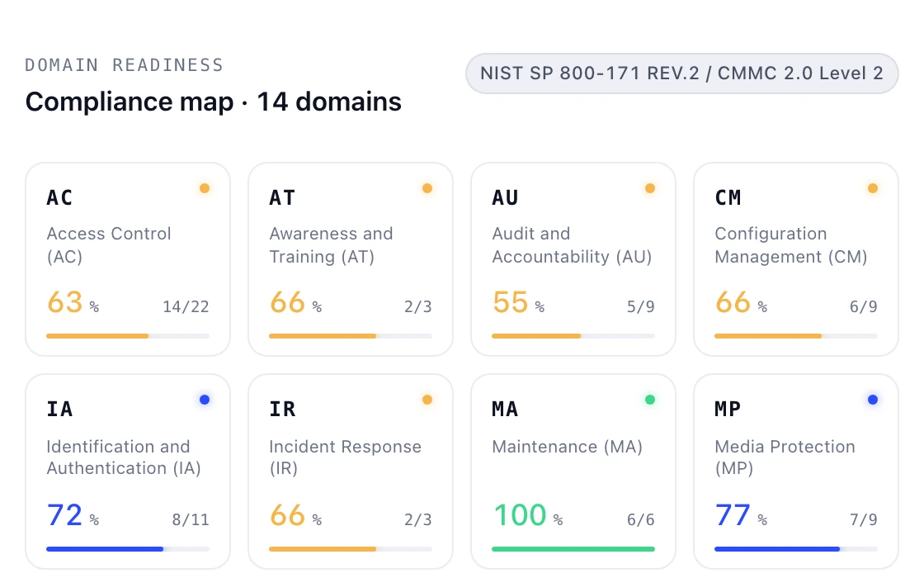Click the orange status dot on CM card
Screen dimensions: 924x578
point(873,188)
